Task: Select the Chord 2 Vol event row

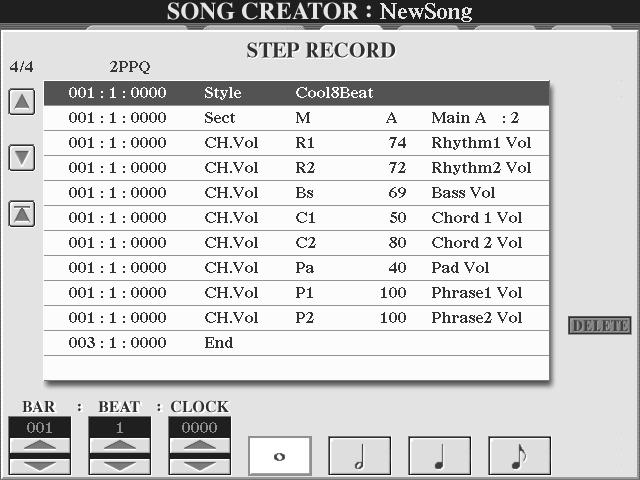Action: tap(297, 243)
